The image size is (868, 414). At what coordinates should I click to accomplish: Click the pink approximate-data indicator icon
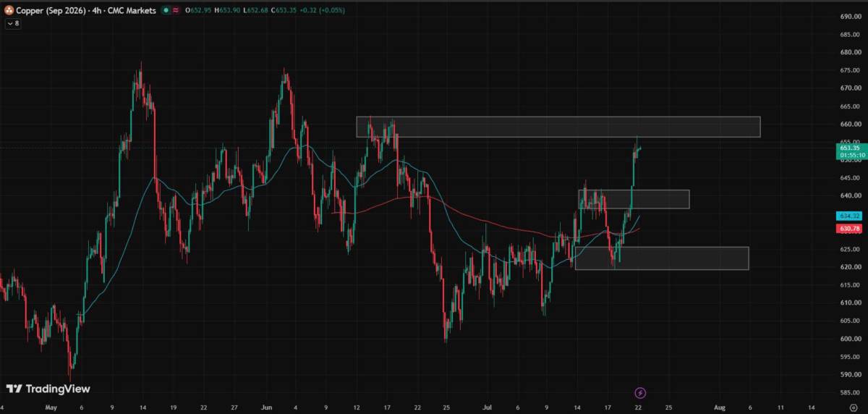tap(176, 11)
